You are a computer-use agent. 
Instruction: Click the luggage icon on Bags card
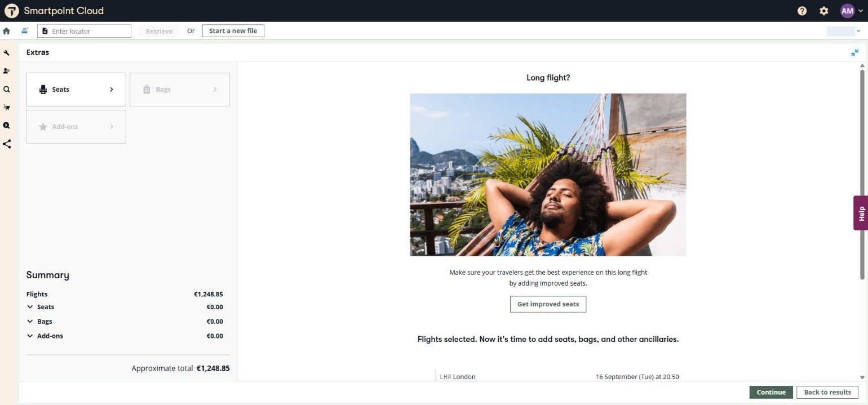coord(147,90)
